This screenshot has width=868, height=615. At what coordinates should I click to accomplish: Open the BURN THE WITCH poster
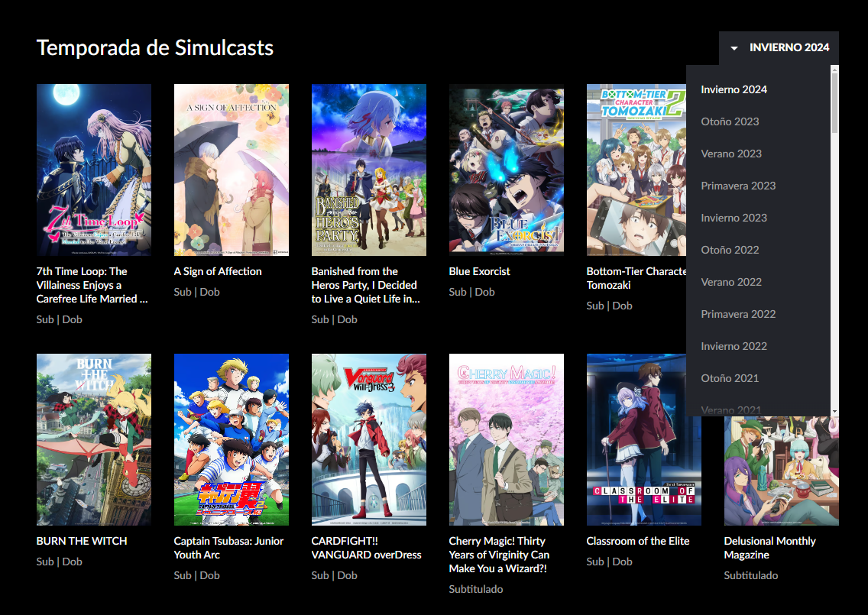94,439
